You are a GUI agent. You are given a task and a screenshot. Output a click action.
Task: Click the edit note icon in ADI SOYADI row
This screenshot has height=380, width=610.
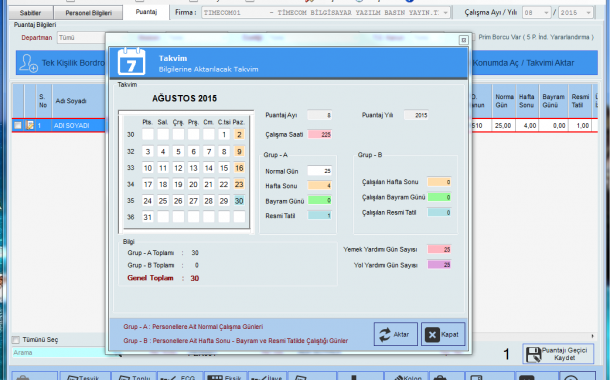30,125
